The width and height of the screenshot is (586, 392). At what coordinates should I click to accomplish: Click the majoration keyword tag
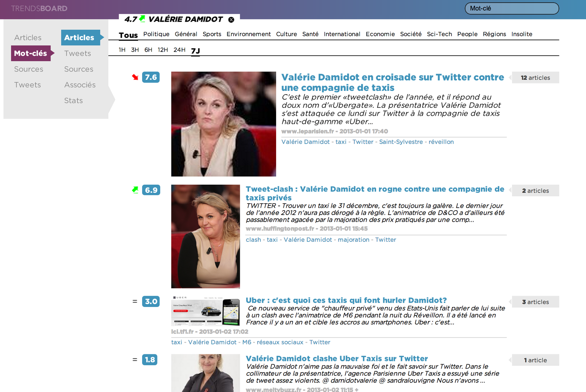(x=353, y=240)
